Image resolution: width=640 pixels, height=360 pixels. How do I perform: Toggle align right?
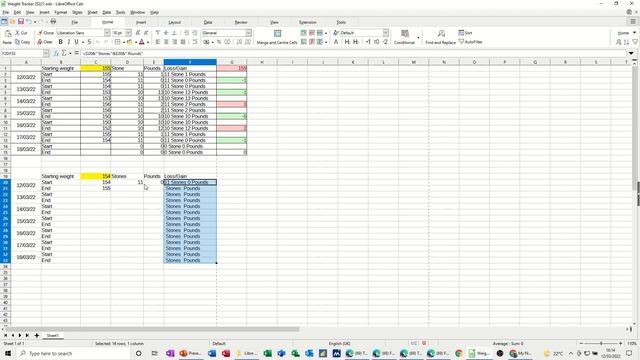click(x=174, y=42)
